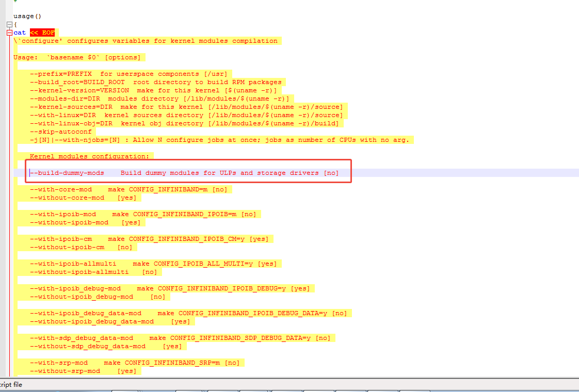Collapse the red fold marker beside cat
This screenshot has width=579, height=392.
coord(9,32)
